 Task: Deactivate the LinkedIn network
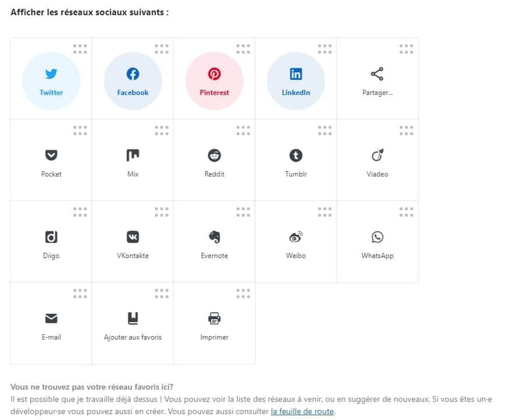tap(296, 81)
